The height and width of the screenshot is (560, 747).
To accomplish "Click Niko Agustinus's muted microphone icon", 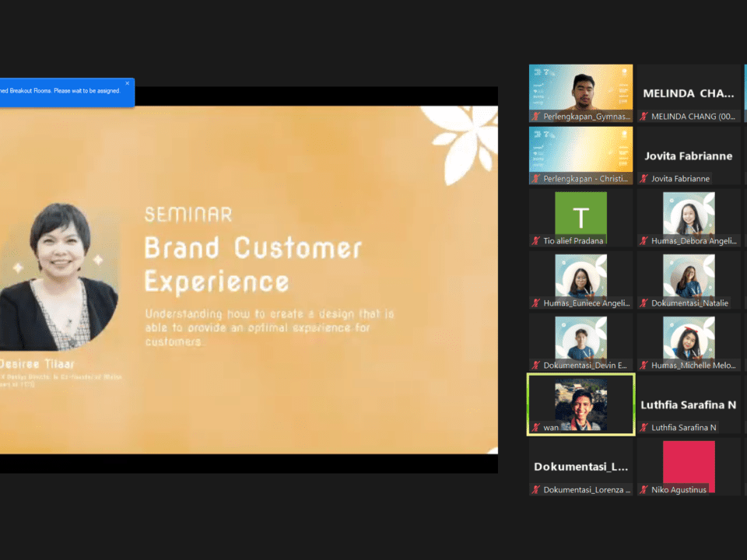I will (644, 490).
